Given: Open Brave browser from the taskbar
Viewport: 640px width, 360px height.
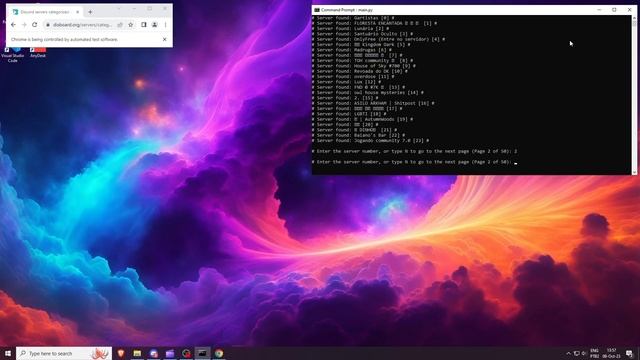Looking at the screenshot, I should pos(121,353).
